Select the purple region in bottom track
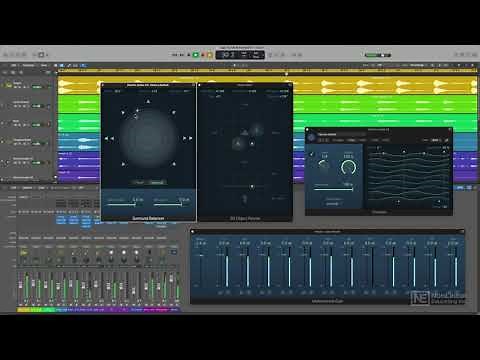 (x=79, y=176)
